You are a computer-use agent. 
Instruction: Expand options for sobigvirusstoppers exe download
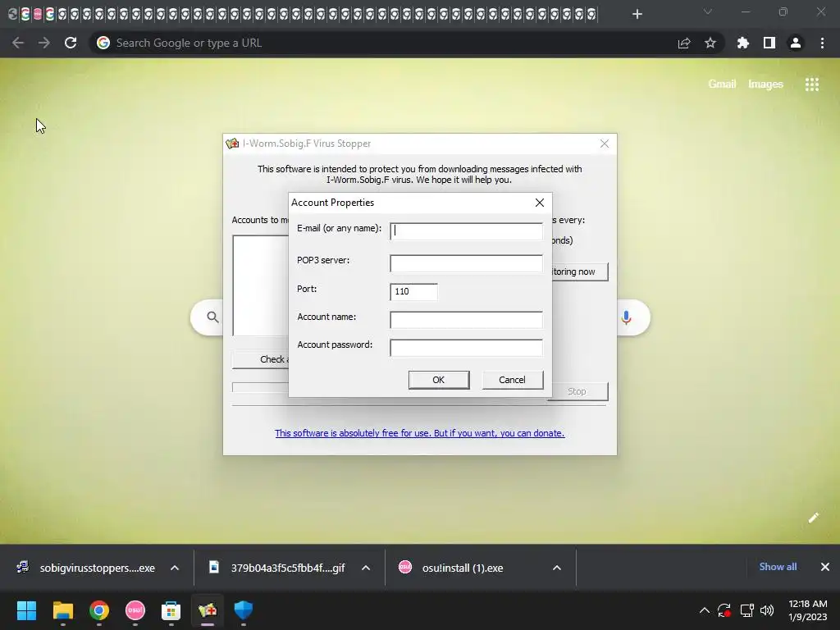point(175,568)
